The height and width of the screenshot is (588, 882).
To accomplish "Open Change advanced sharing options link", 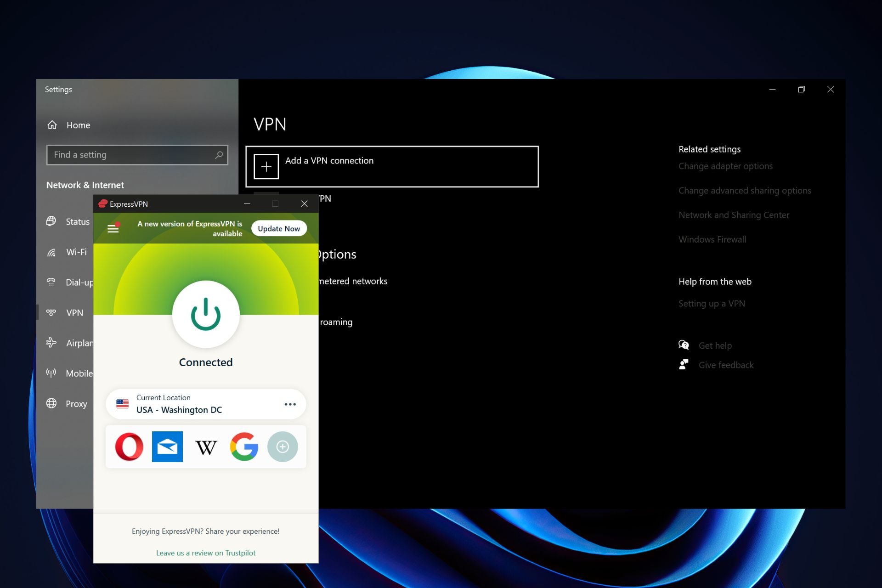I will (x=745, y=191).
